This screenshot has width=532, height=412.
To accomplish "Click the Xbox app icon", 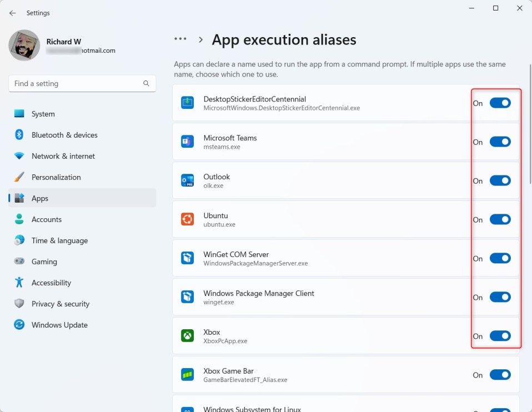I will click(x=187, y=336).
